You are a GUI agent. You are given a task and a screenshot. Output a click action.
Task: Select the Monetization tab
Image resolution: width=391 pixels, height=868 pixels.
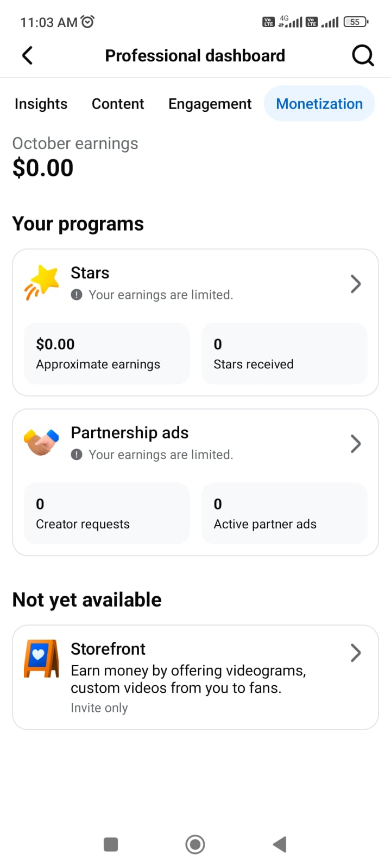tap(319, 104)
